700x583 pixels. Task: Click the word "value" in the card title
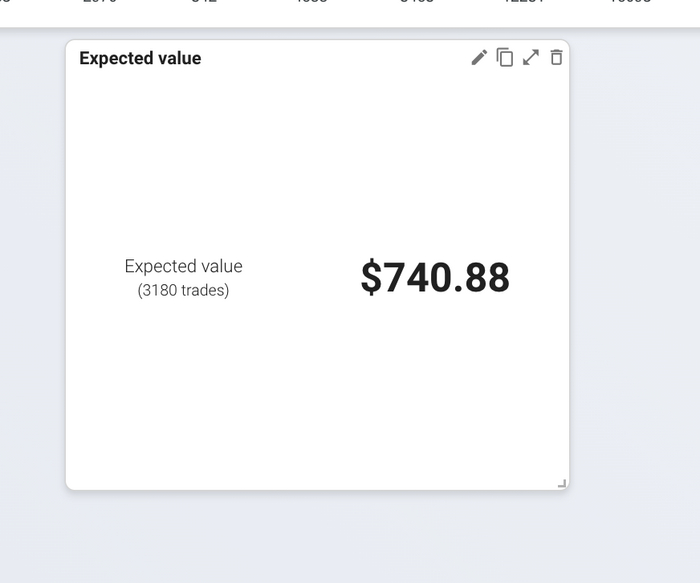click(x=180, y=58)
